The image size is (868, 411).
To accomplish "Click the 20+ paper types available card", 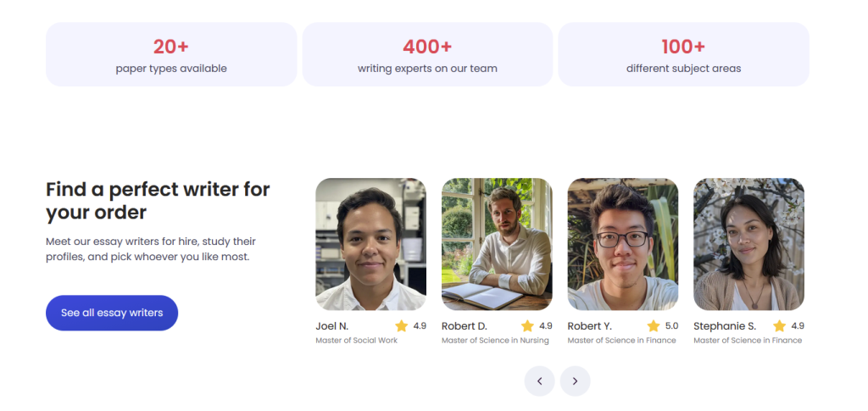I will (x=171, y=55).
